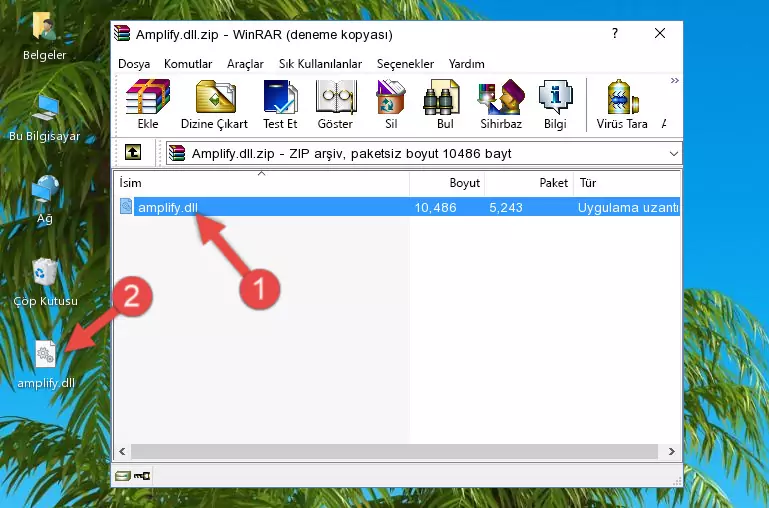
Task: Run Test Et on the archive
Action: pos(280,104)
